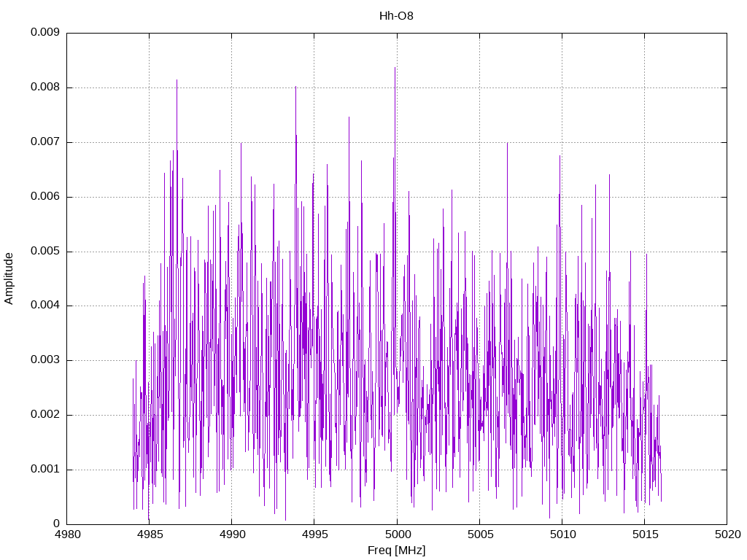Click the Freq [MHz] x-axis label

396,551
